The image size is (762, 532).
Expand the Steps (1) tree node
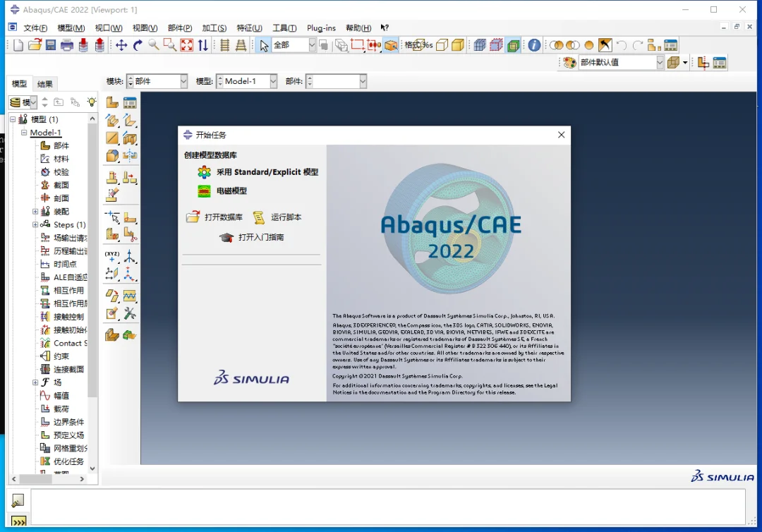[x=35, y=224]
